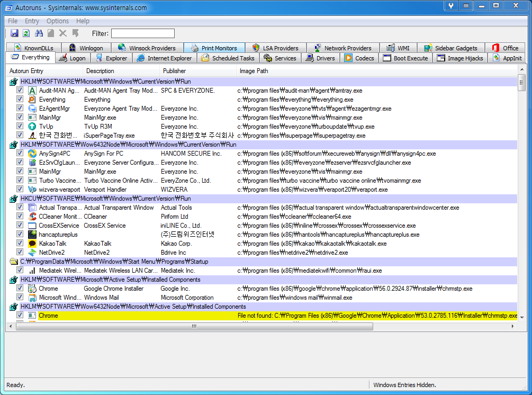Image resolution: width=532 pixels, height=395 pixels.
Task: Select the AnySign4PC entry icon
Action: pyautogui.click(x=32, y=154)
